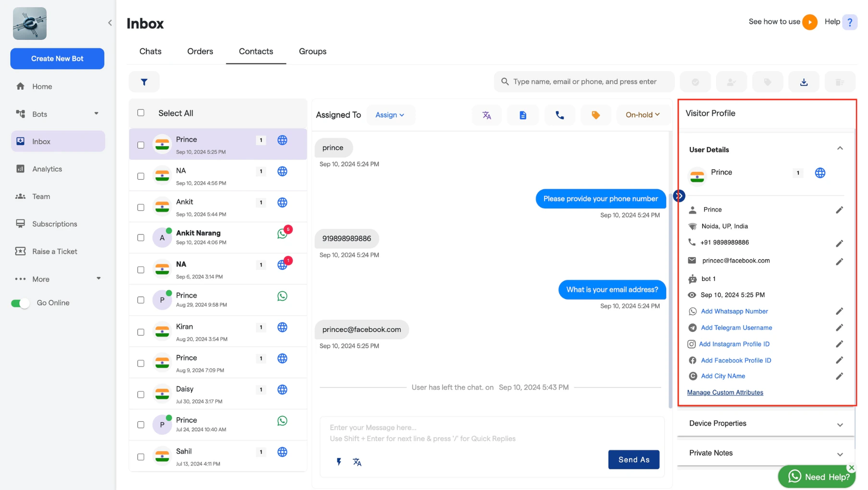
Task: Switch to the Groups tab
Action: tap(312, 51)
